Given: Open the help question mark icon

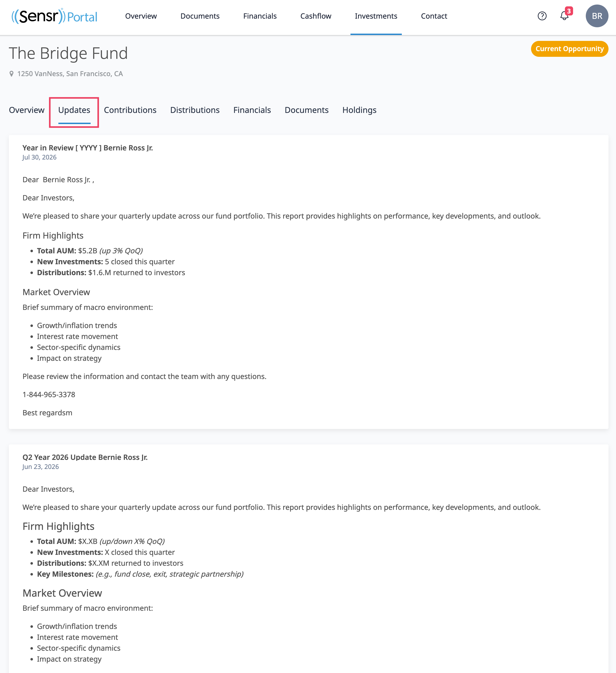Looking at the screenshot, I should [x=542, y=16].
